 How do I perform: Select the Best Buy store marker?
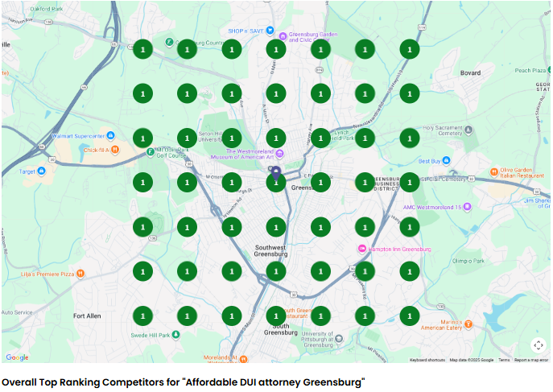[447, 160]
